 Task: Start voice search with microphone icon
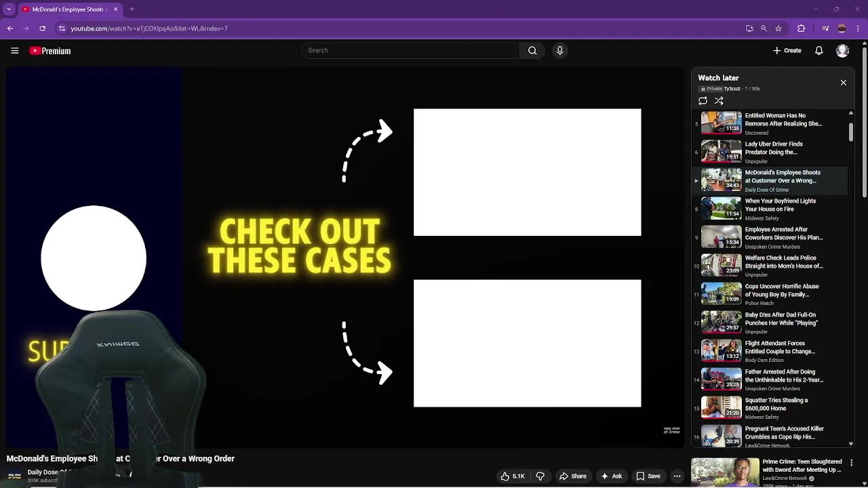[x=559, y=50]
